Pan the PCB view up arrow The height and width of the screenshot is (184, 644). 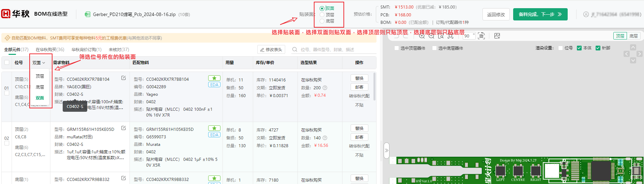pos(633,47)
